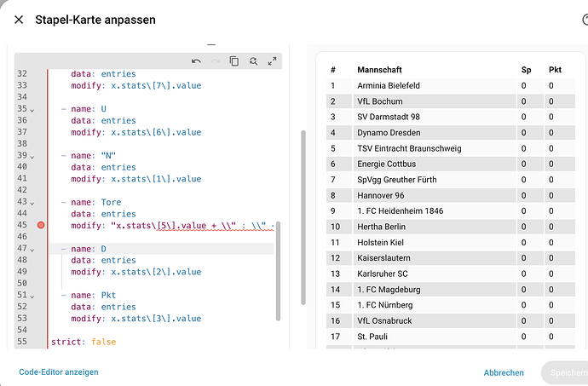
Task: Select the 1. FC Magdeburg row
Action: point(451,290)
